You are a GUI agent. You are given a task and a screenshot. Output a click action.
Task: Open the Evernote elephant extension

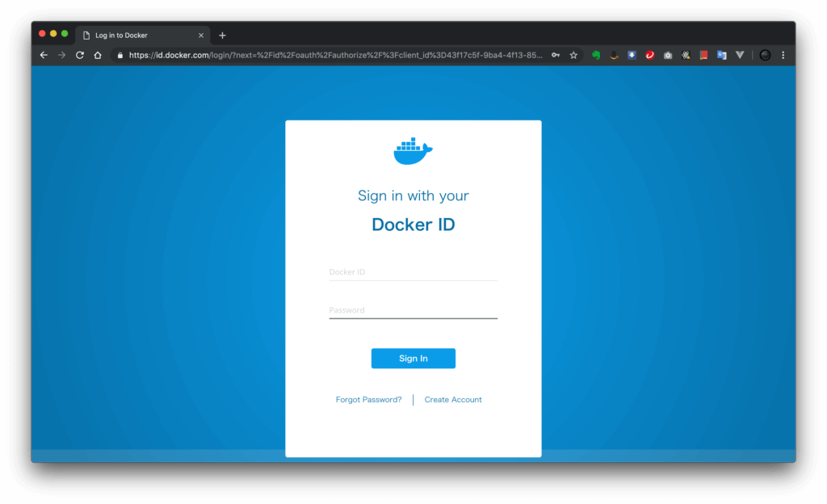point(596,55)
